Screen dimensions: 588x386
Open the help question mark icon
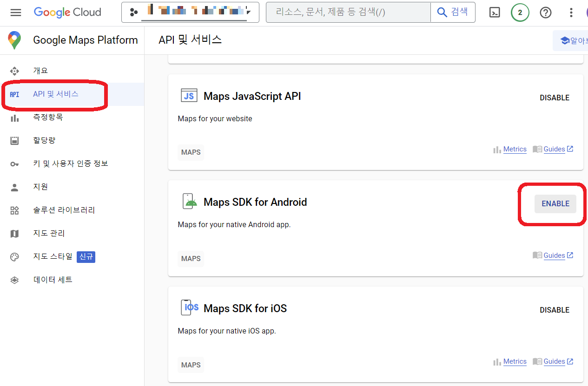(546, 13)
